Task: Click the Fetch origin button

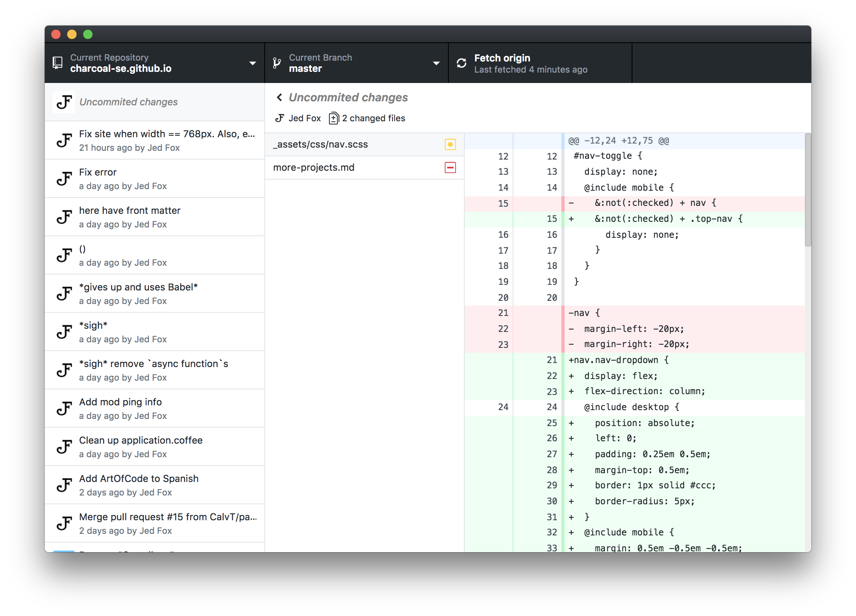Action: (540, 63)
